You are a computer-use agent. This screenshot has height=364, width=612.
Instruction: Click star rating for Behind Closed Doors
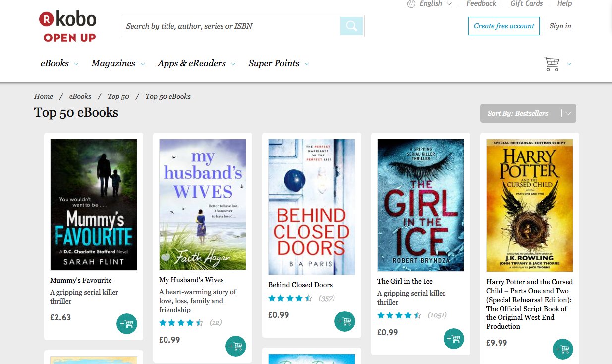coord(290,298)
